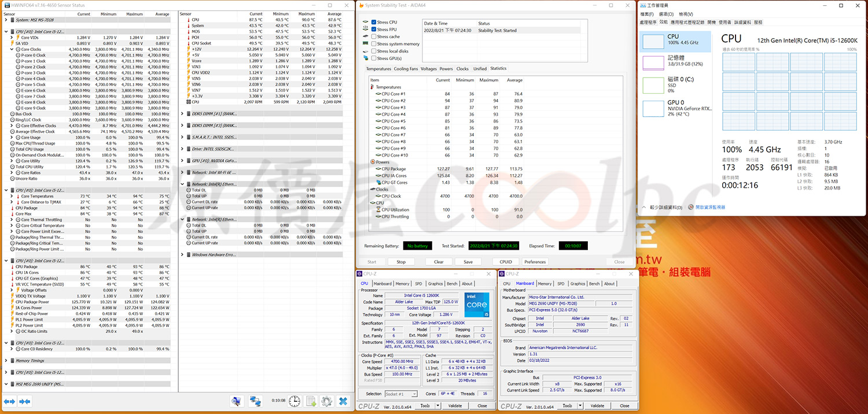Screen dimensions: 868x414
Task: Enable Stress cache checkbox
Action: [x=374, y=36]
